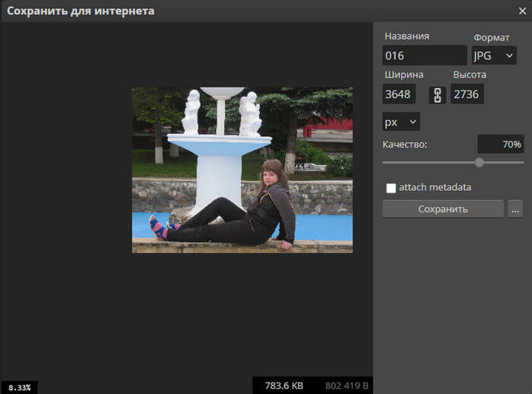The width and height of the screenshot is (532, 394).
Task: Select the Ширина field showing 3648
Action: (399, 94)
